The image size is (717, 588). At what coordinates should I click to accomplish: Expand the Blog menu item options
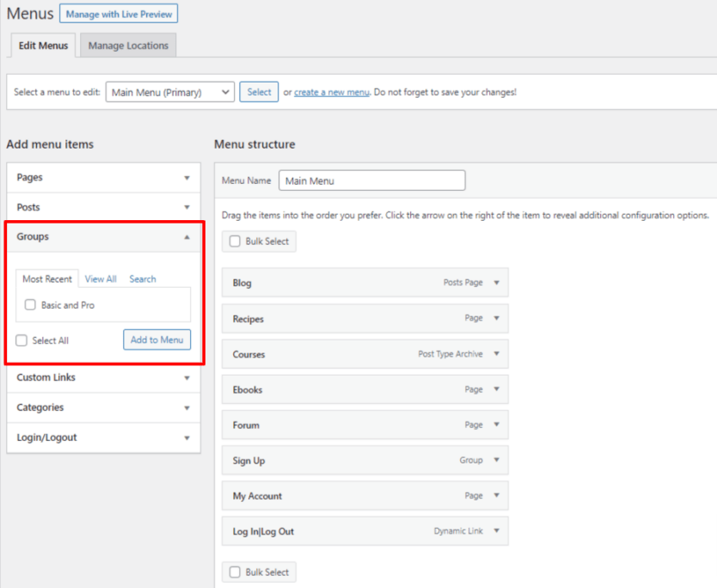(496, 282)
